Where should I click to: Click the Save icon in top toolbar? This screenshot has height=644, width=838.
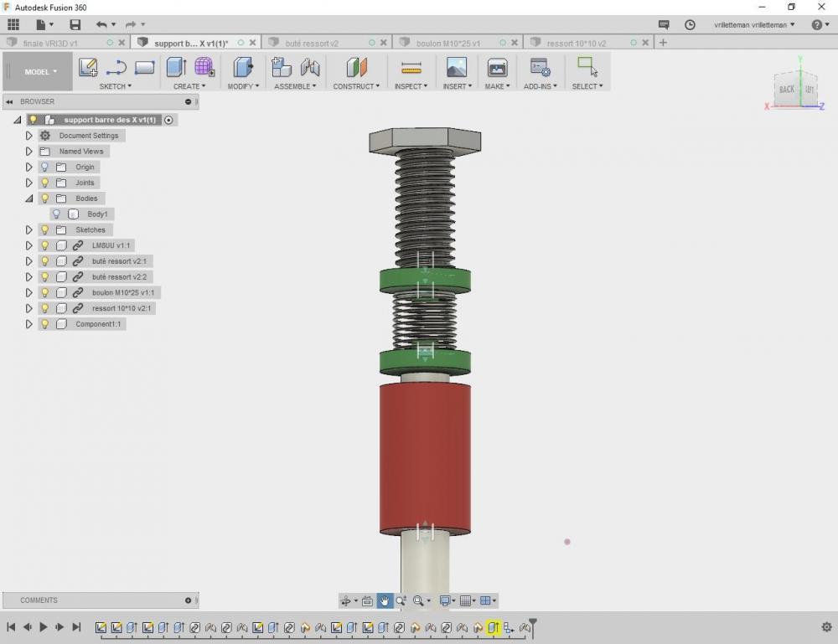[x=75, y=24]
